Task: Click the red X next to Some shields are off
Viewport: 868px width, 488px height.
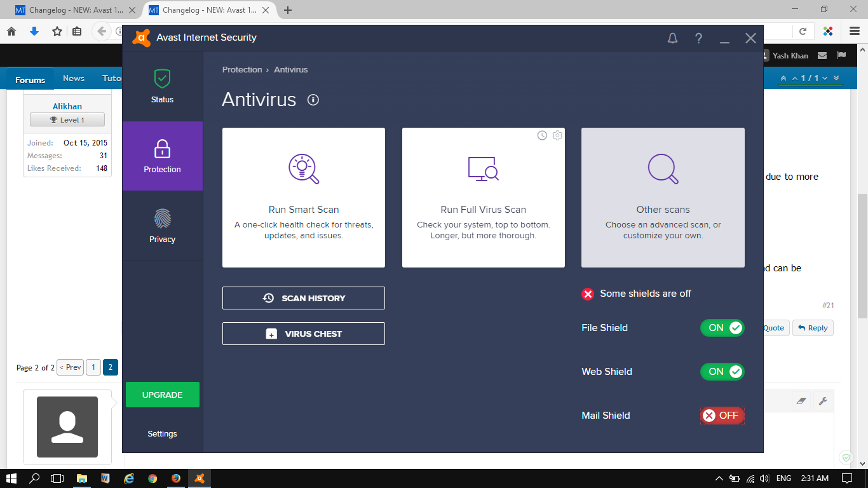Action: click(588, 294)
